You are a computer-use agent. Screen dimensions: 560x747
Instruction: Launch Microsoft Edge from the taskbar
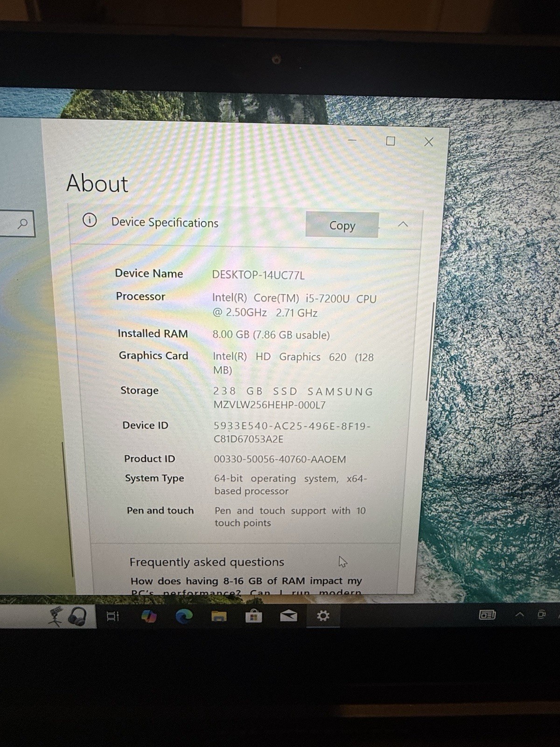184,616
